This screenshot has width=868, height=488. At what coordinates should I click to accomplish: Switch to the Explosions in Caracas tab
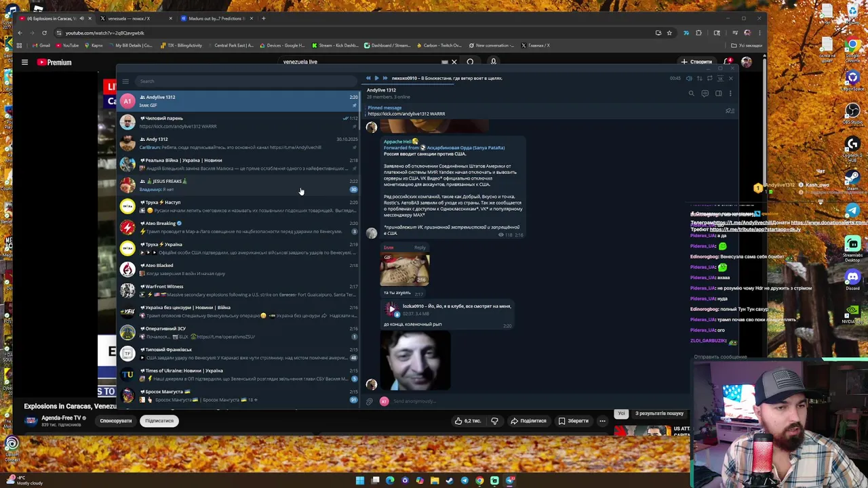coord(56,18)
